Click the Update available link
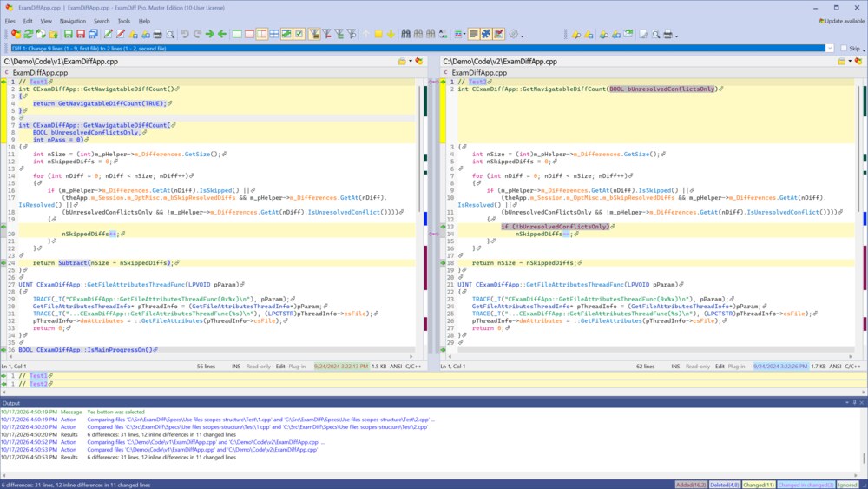Viewport: 868px width, 489px height. tap(841, 21)
